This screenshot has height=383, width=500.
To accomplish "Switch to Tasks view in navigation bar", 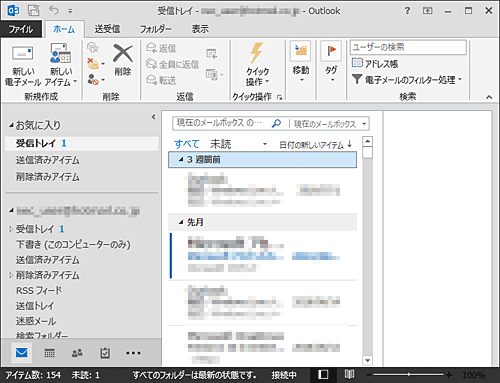I will click(105, 353).
